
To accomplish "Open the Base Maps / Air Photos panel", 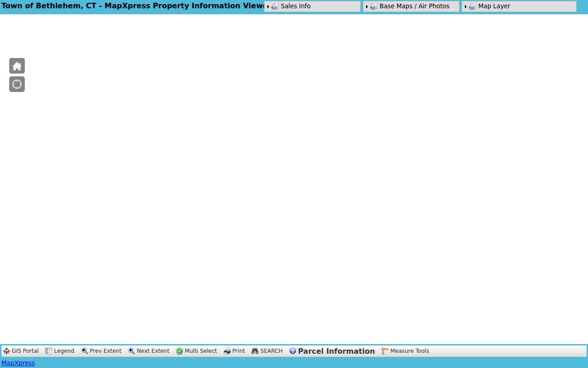I will coord(411,6).
